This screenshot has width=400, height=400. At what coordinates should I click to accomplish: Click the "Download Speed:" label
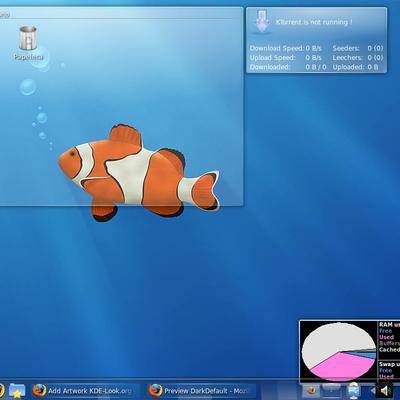coord(277,48)
